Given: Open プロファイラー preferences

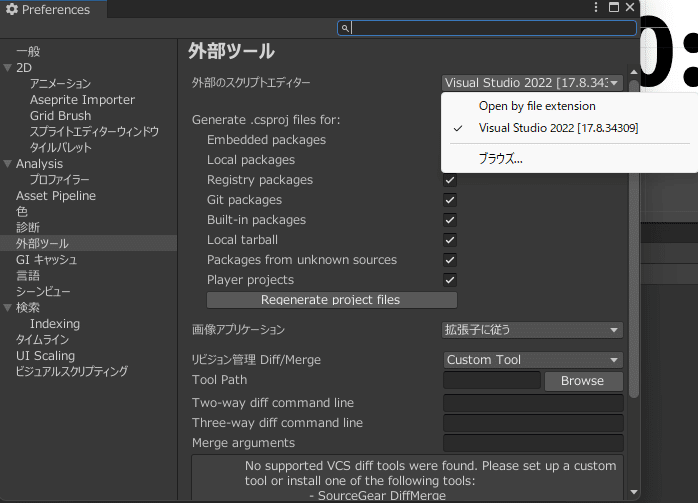Looking at the screenshot, I should (x=60, y=180).
